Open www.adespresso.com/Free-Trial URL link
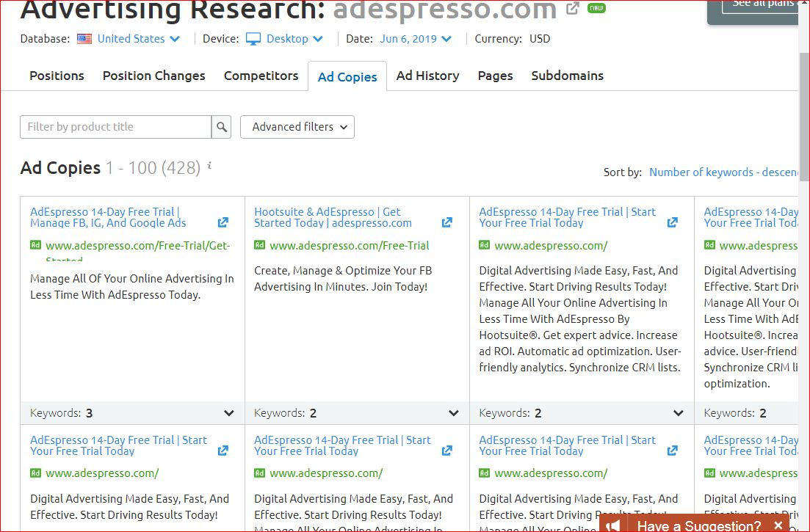Screen dimensions: 810x532 pos(350,246)
